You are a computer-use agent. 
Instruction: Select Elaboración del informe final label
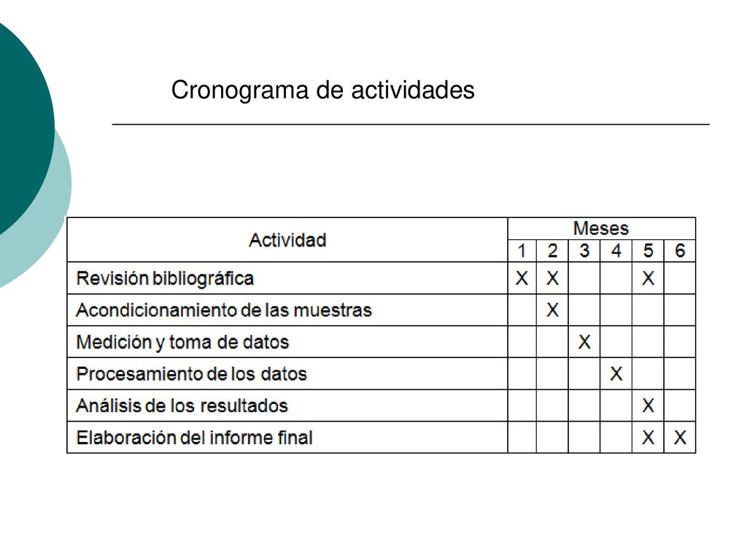point(194,438)
